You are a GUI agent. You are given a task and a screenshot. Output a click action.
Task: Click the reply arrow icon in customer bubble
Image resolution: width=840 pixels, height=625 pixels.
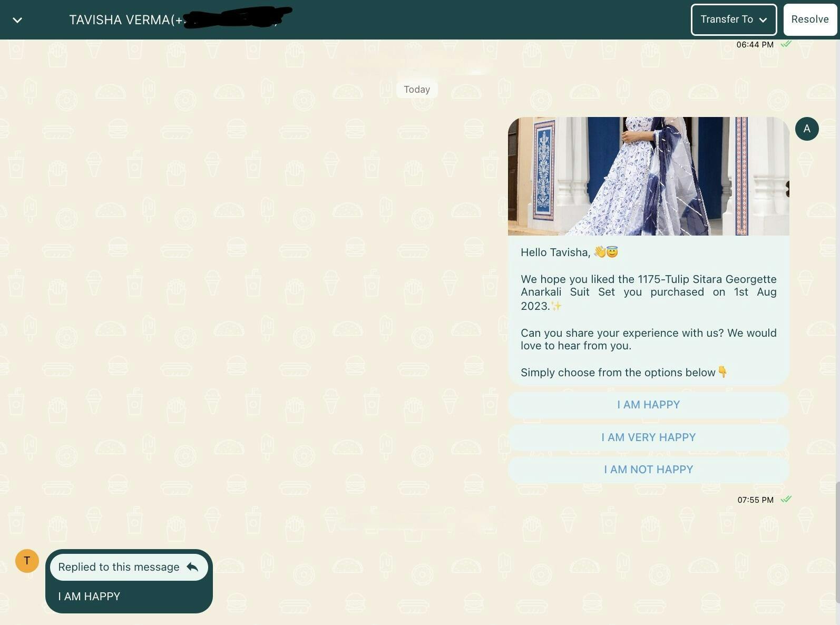click(192, 567)
